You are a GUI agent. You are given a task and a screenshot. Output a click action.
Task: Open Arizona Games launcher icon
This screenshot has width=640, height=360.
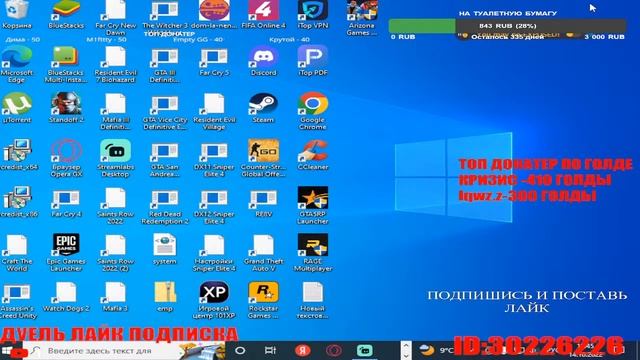point(362,18)
